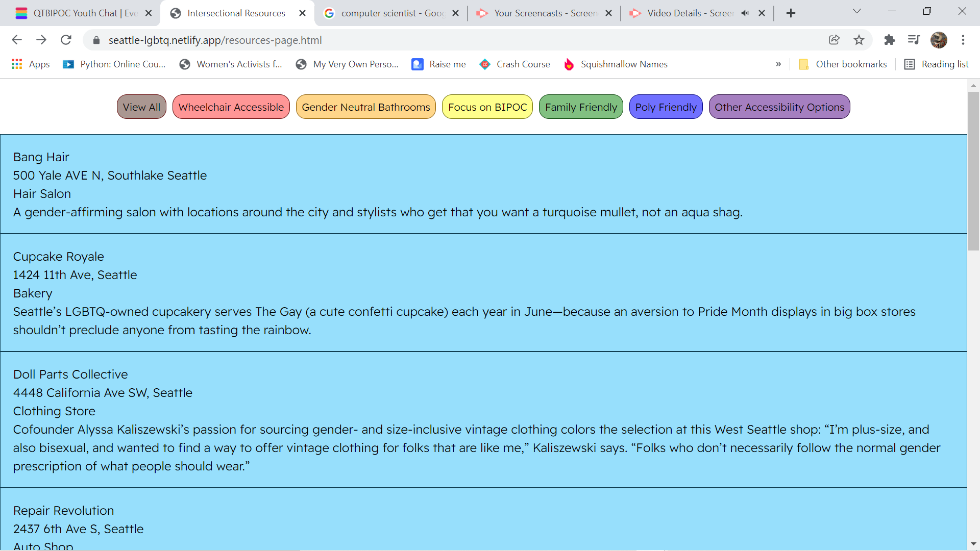Click the browser back arrow

point(17,40)
